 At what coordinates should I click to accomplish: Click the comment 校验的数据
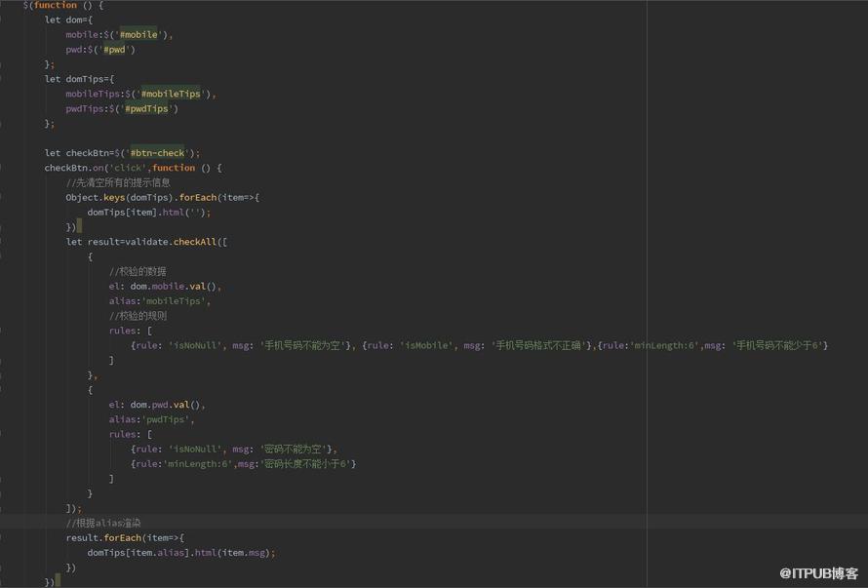[x=138, y=271]
